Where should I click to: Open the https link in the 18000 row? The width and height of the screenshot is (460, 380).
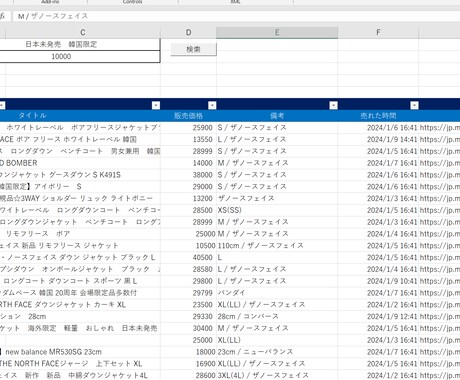[x=439, y=352]
